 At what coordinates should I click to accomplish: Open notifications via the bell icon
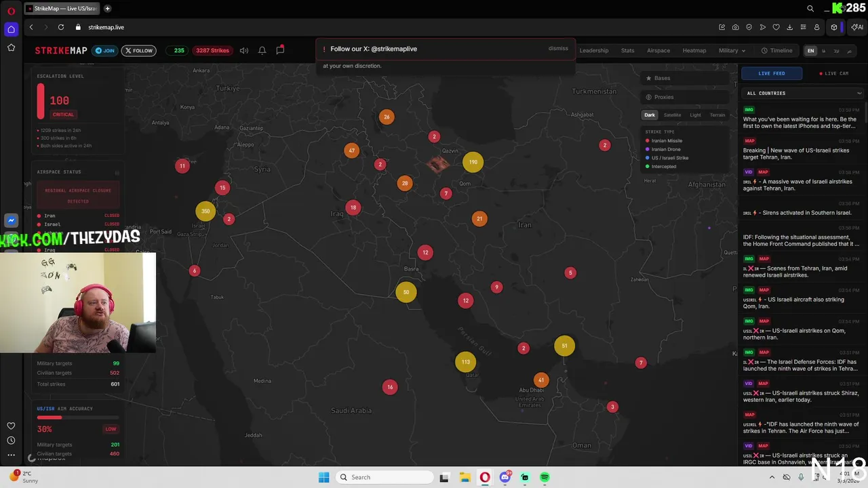click(262, 50)
